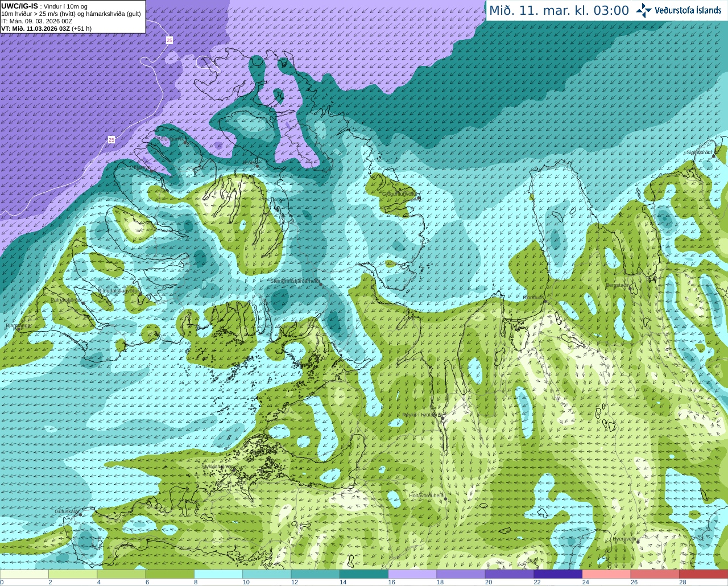Select the Gjögurflugvöllur station label
Screen dimensions: 728x586
400,194
